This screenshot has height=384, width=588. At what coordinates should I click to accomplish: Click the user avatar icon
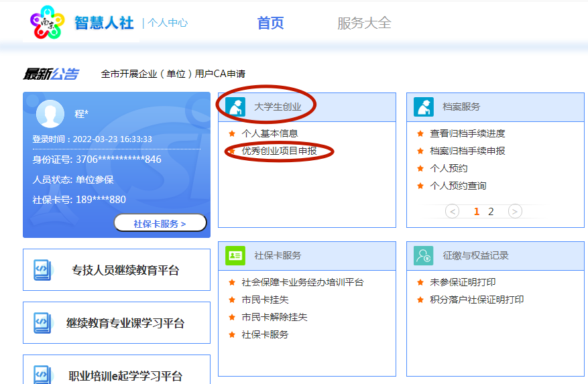click(x=50, y=113)
